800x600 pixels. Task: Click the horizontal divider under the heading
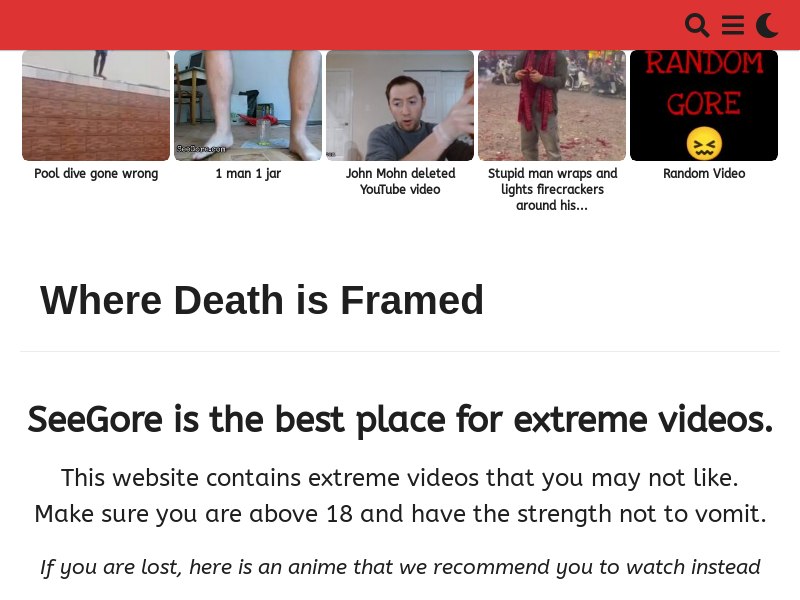(400, 351)
